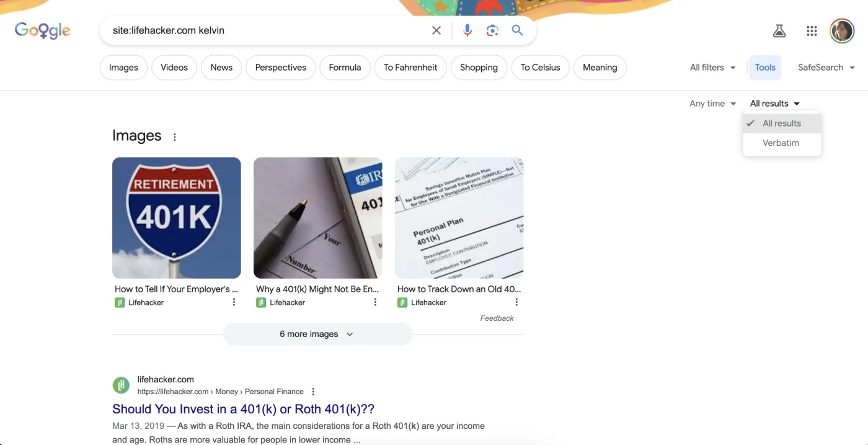The image size is (868, 445).
Task: Open the Should You Invest in a 401(k) link
Action: click(243, 408)
